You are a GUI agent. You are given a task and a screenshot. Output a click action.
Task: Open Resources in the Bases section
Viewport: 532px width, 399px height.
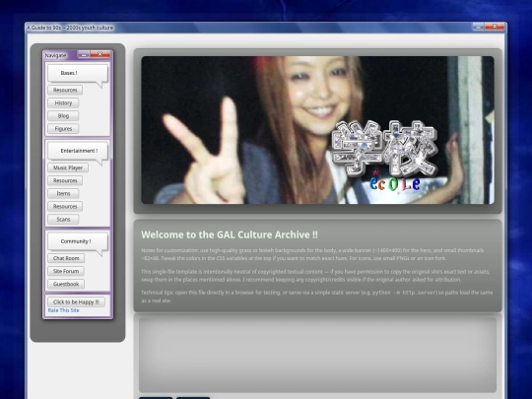coord(65,90)
